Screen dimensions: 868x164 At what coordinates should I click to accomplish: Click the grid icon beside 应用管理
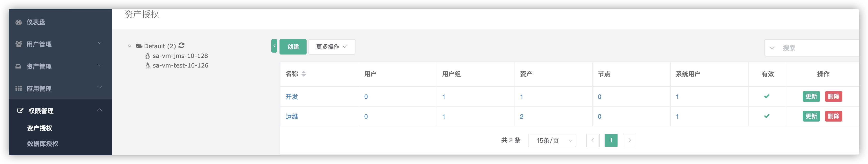pyautogui.click(x=19, y=88)
